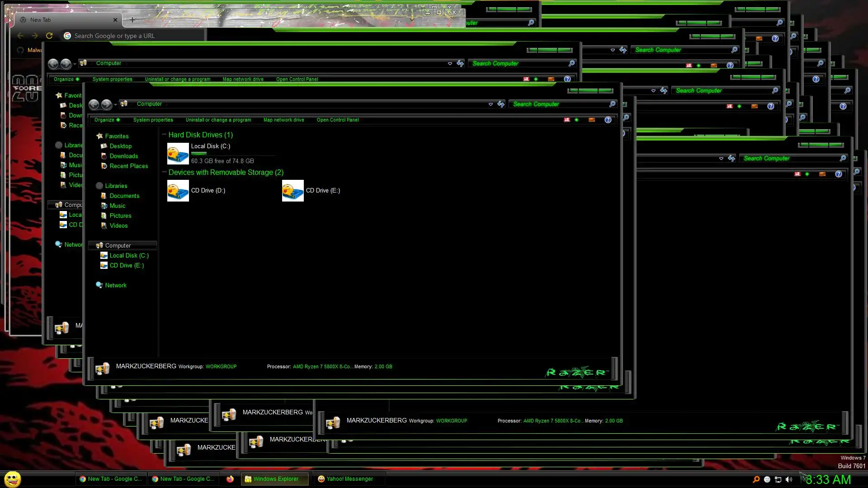The height and width of the screenshot is (488, 868).
Task: Click the volume speaker icon in system tray
Action: tap(789, 479)
